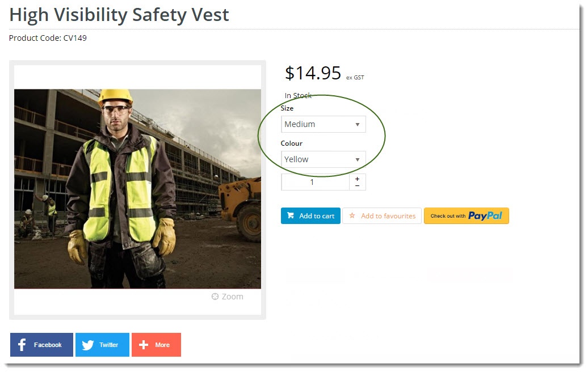Click the shopping cart icon

click(290, 215)
